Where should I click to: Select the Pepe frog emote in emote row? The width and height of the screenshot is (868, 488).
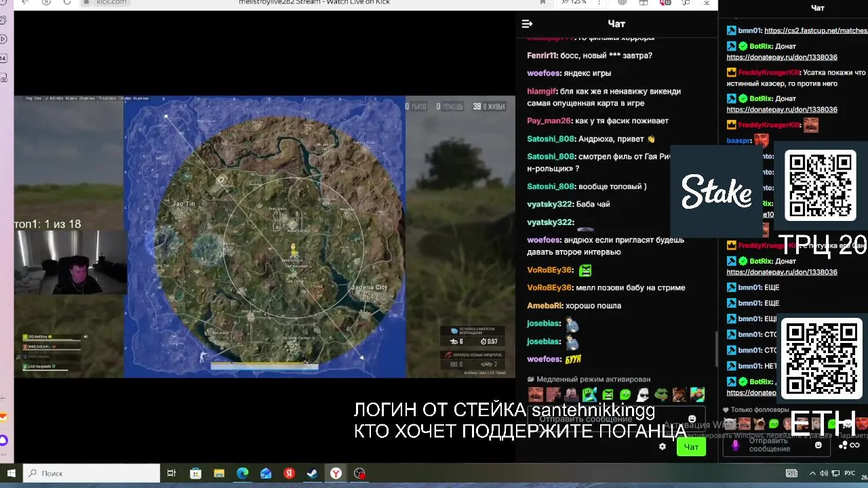click(660, 394)
